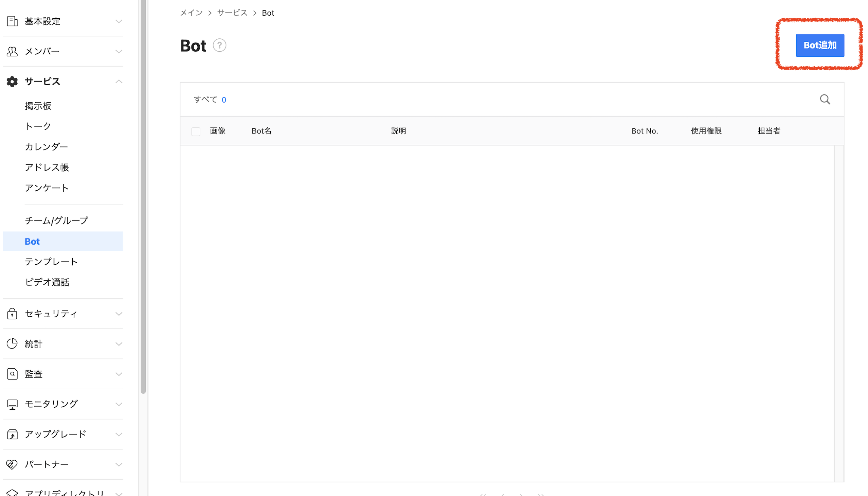Image resolution: width=868 pixels, height=496 pixels.
Task: Collapse the サービス section chevron
Action: [119, 82]
